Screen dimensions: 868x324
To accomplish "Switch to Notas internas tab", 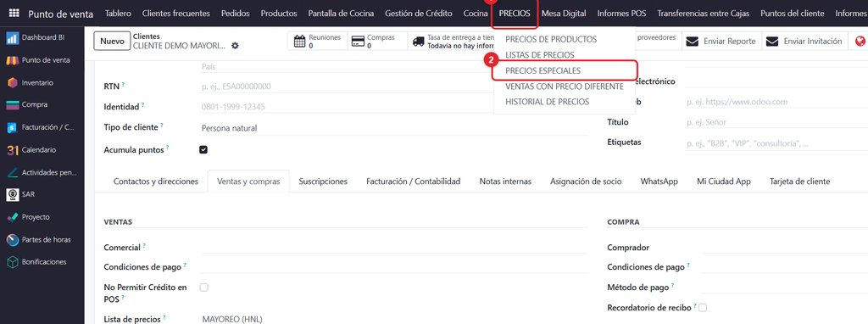I will click(505, 182).
